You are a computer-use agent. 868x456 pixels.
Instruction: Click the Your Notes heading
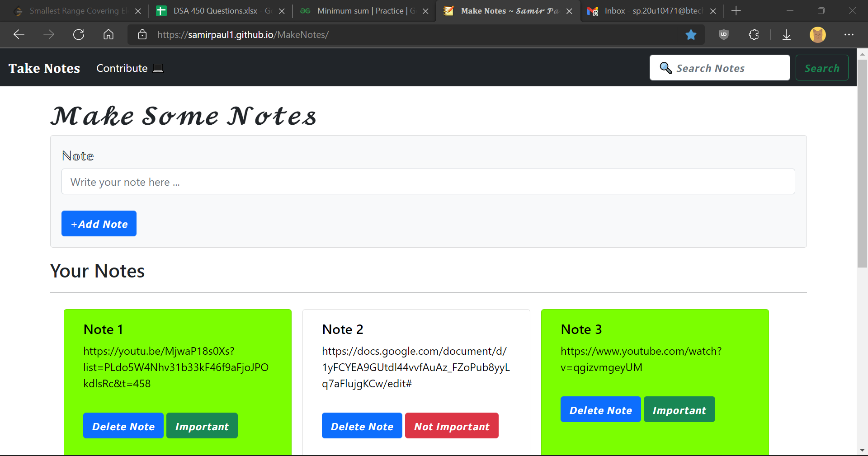(x=97, y=271)
